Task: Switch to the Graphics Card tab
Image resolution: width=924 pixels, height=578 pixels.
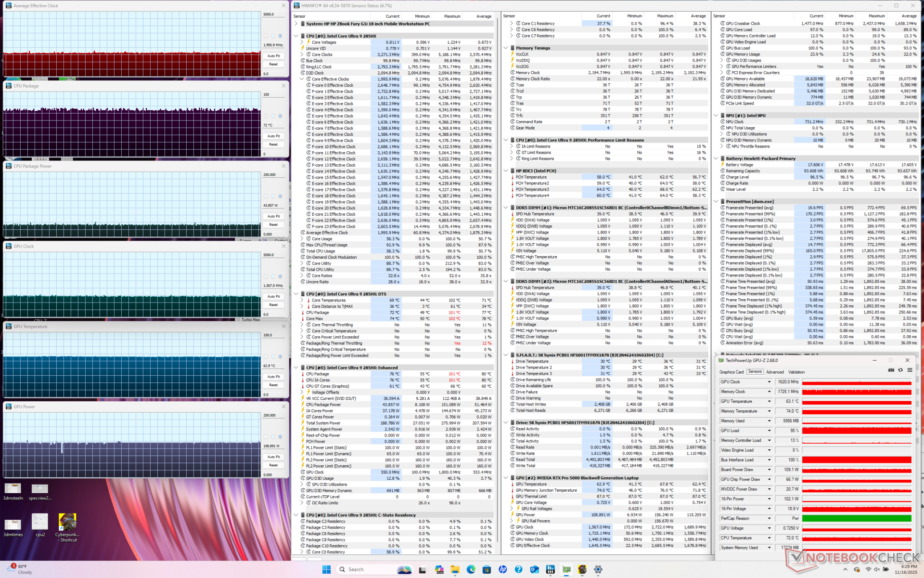Action: point(731,372)
